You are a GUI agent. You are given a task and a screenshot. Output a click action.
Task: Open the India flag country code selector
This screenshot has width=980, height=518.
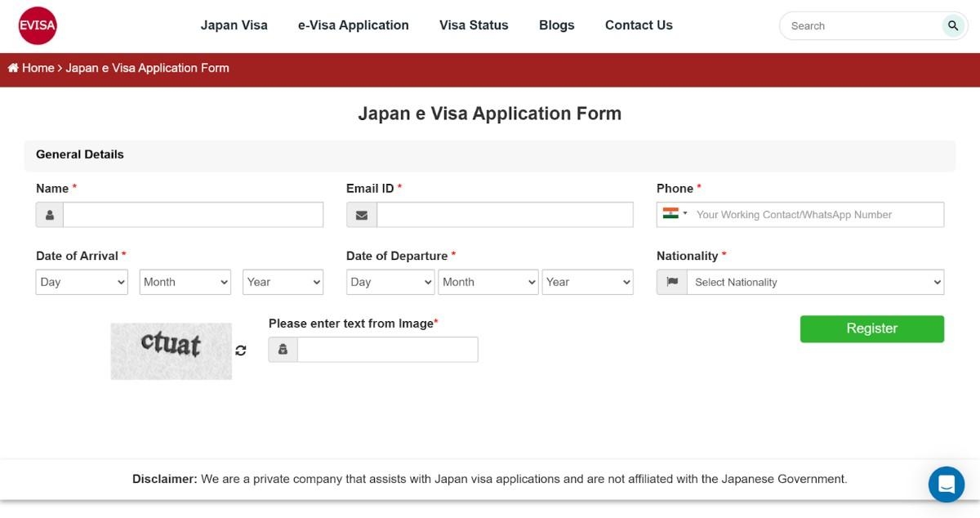tap(675, 214)
